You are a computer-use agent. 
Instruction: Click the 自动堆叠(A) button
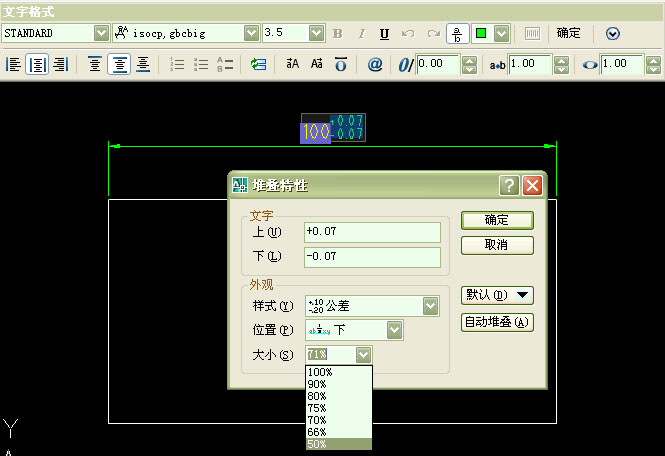[x=497, y=322]
